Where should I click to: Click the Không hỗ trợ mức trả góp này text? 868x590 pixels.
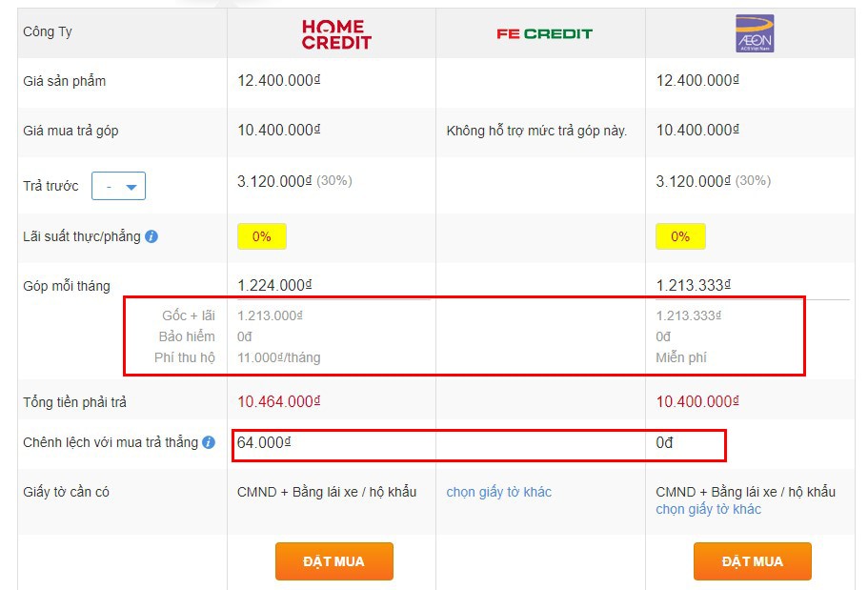pyautogui.click(x=536, y=131)
